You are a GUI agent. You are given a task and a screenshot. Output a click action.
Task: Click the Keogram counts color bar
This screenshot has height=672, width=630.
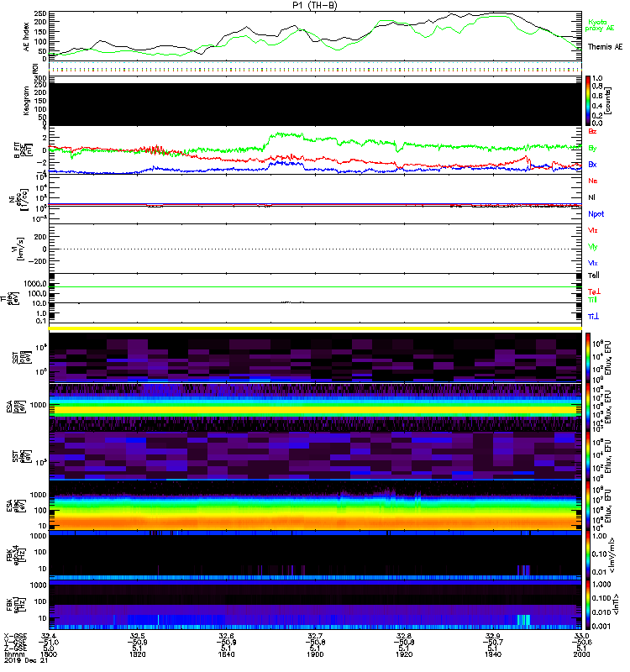(x=588, y=101)
